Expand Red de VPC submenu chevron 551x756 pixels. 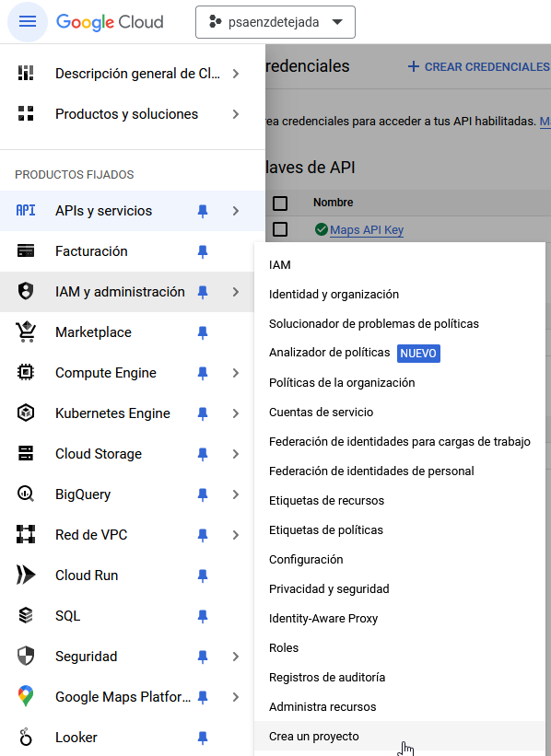coord(236,535)
